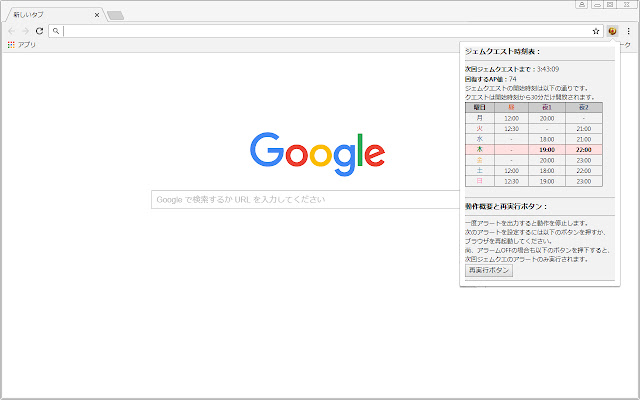The width and height of the screenshot is (640, 400).
Task: Open the Chrome three-dot menu
Action: point(629,31)
